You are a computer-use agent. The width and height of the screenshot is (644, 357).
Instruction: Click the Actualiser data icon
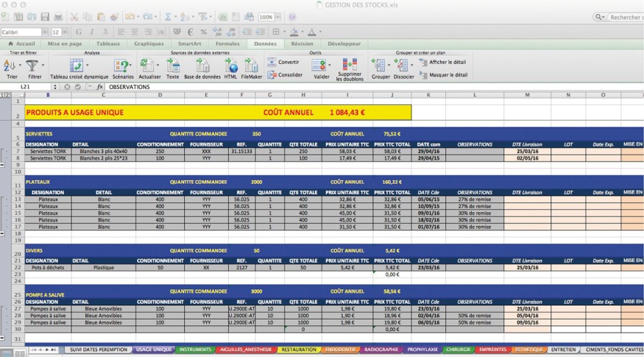click(x=147, y=66)
